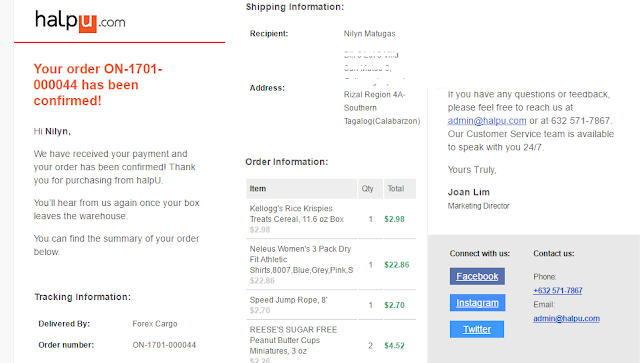Click the halpU.com logo
This screenshot has height=363, width=640.
80,21
